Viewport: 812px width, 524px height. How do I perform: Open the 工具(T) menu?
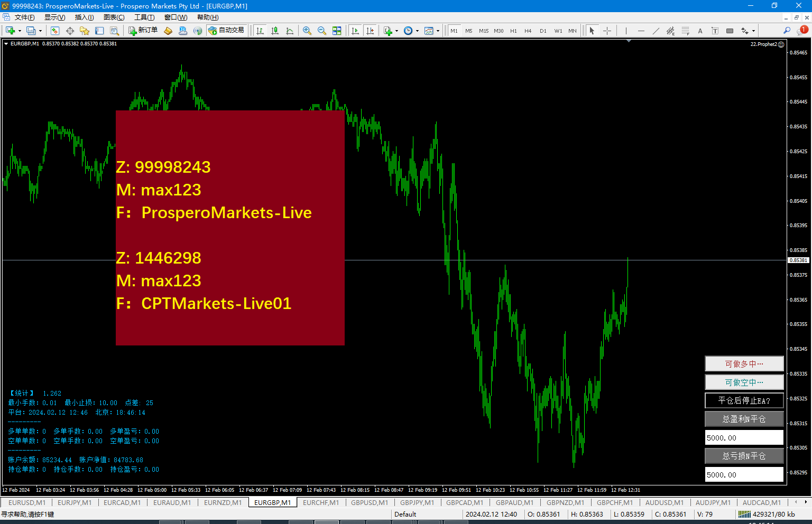[144, 17]
